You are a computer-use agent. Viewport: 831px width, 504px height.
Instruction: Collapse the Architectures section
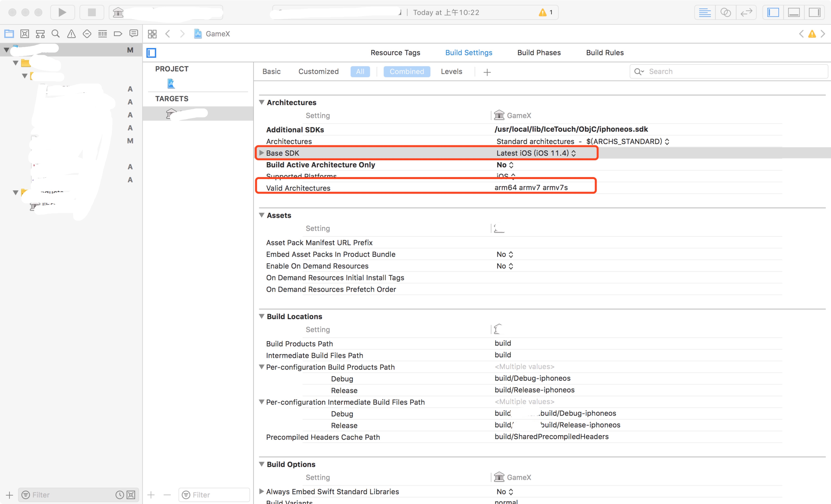click(x=261, y=102)
